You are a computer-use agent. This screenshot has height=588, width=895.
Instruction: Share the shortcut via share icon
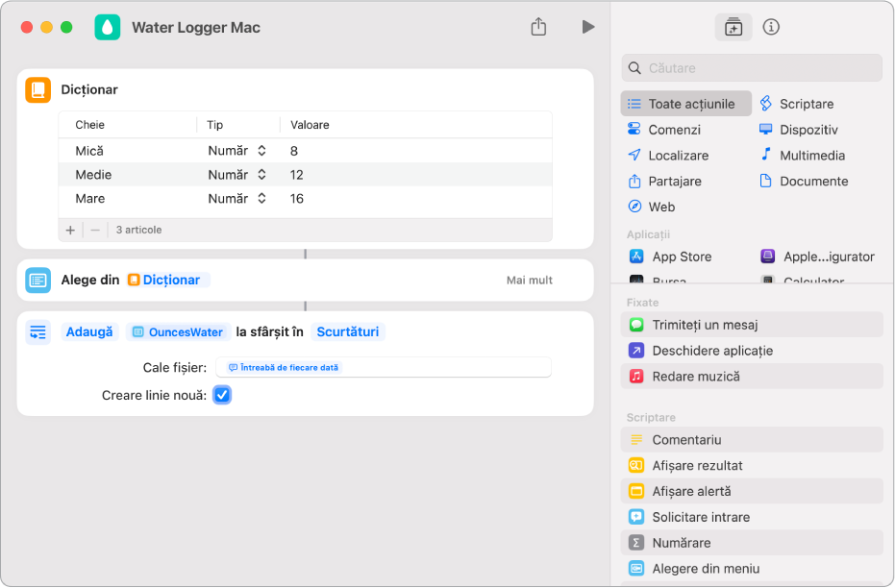(538, 27)
